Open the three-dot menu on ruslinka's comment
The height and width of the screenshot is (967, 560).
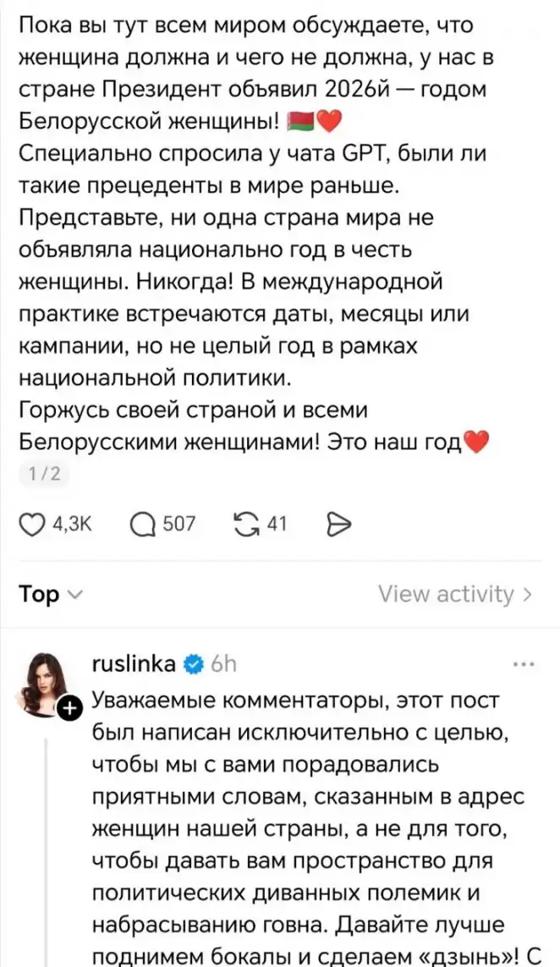click(524, 665)
